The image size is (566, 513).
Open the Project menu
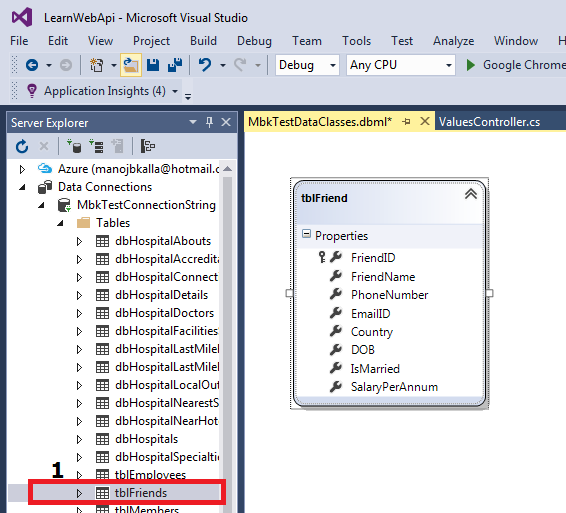tap(151, 41)
